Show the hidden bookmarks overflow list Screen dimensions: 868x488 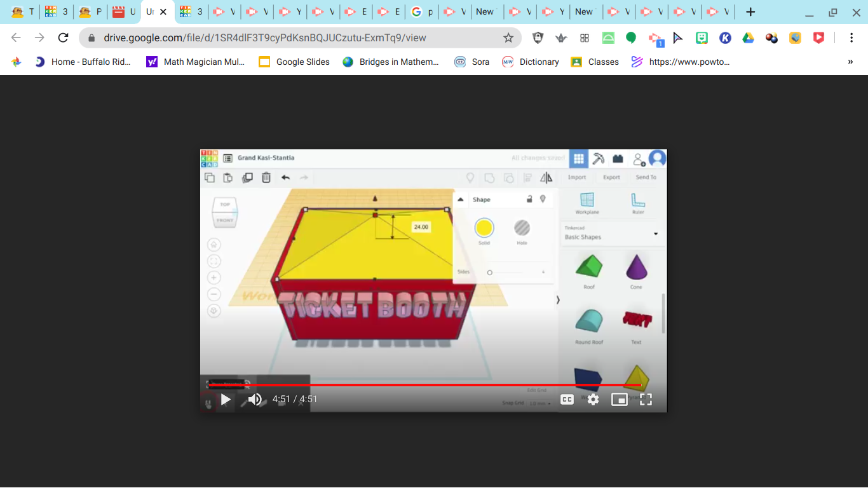(x=850, y=62)
